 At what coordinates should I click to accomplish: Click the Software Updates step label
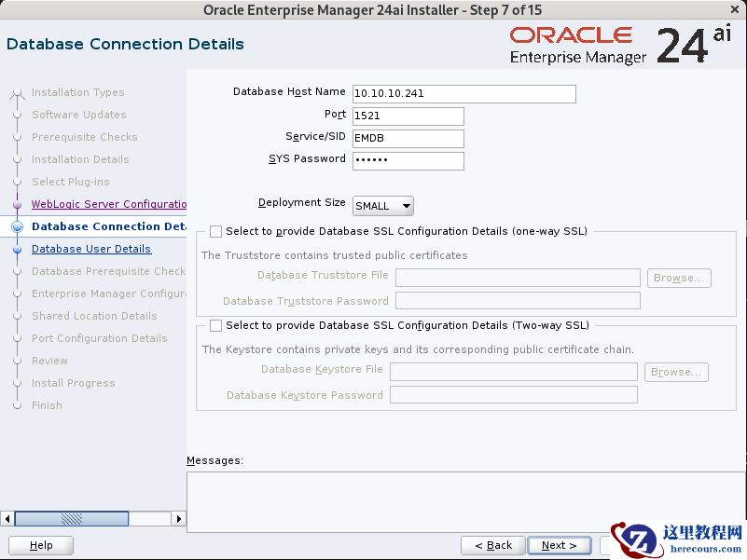[x=79, y=115]
